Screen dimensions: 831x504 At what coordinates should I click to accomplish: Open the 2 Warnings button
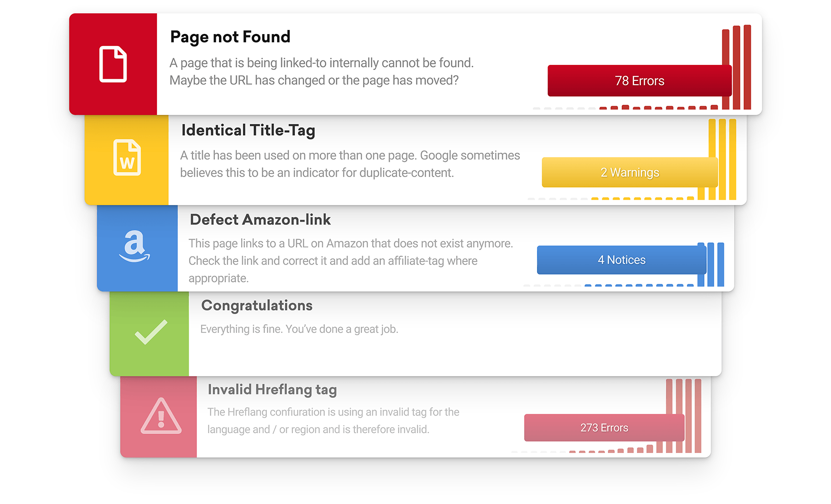[630, 172]
